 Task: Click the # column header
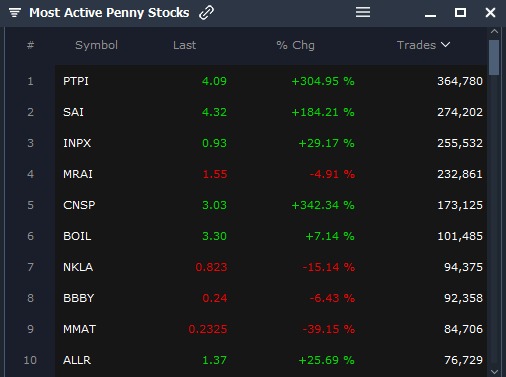coord(30,45)
